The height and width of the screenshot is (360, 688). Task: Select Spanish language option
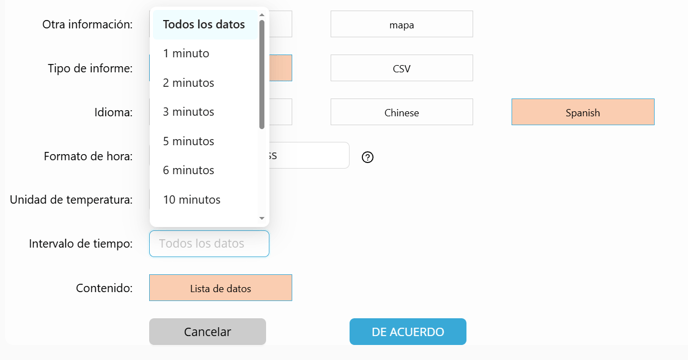point(583,112)
